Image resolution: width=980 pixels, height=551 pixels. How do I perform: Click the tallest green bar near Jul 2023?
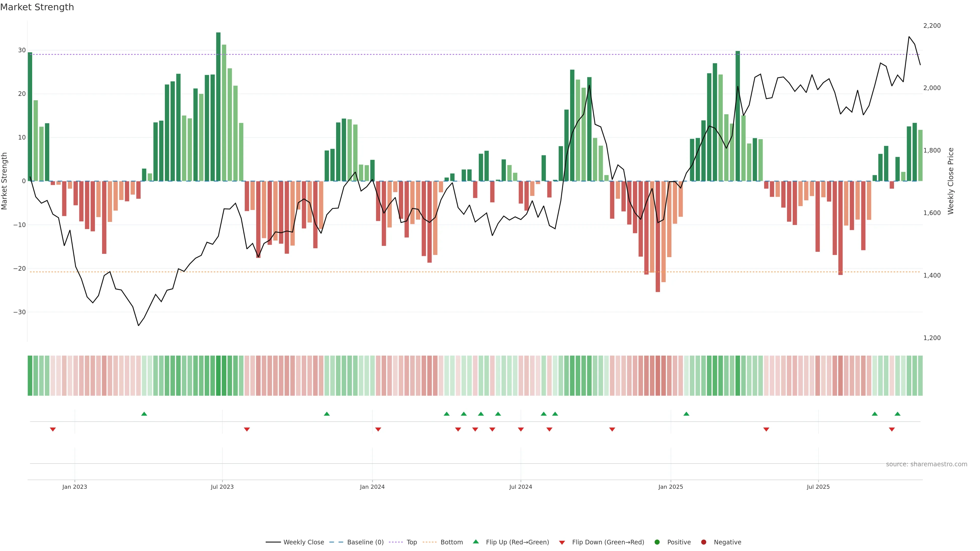point(218,106)
